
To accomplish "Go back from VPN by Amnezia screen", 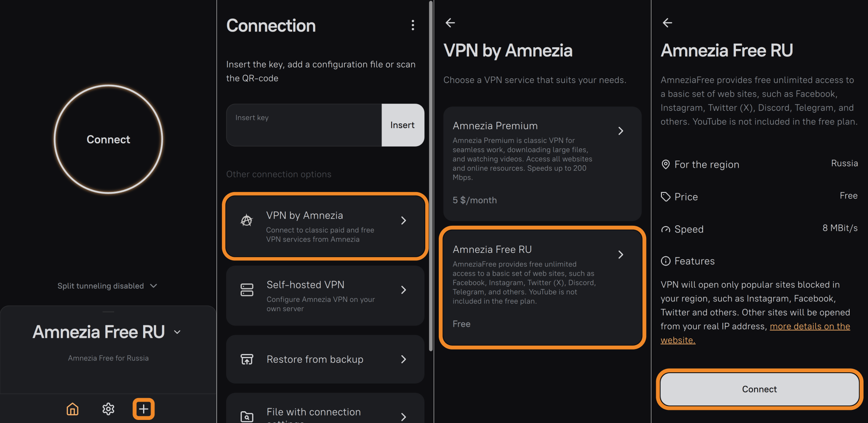I will 450,23.
